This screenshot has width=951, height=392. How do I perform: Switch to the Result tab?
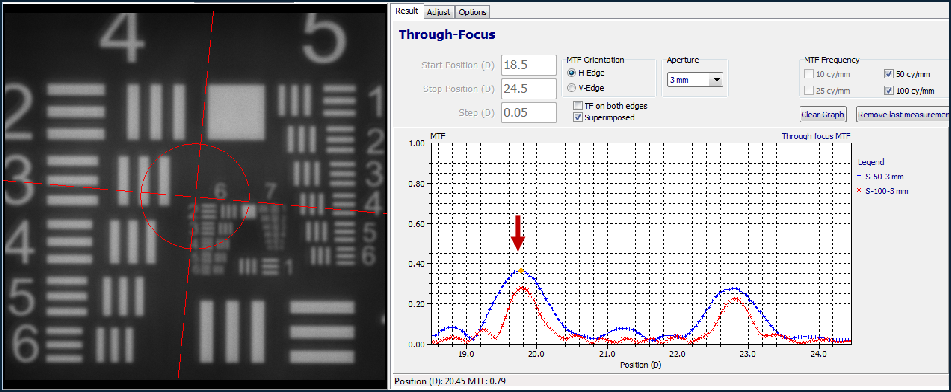tap(408, 12)
